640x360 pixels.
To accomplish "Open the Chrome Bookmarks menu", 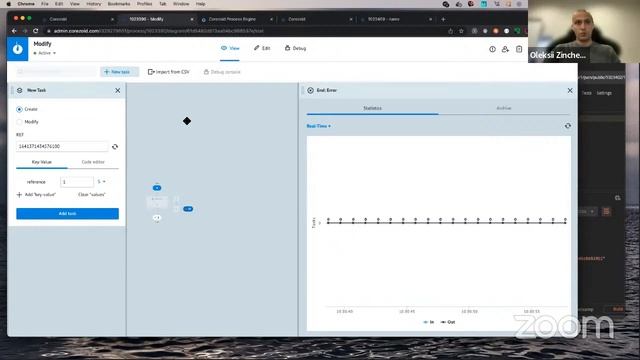I will click(x=119, y=4).
